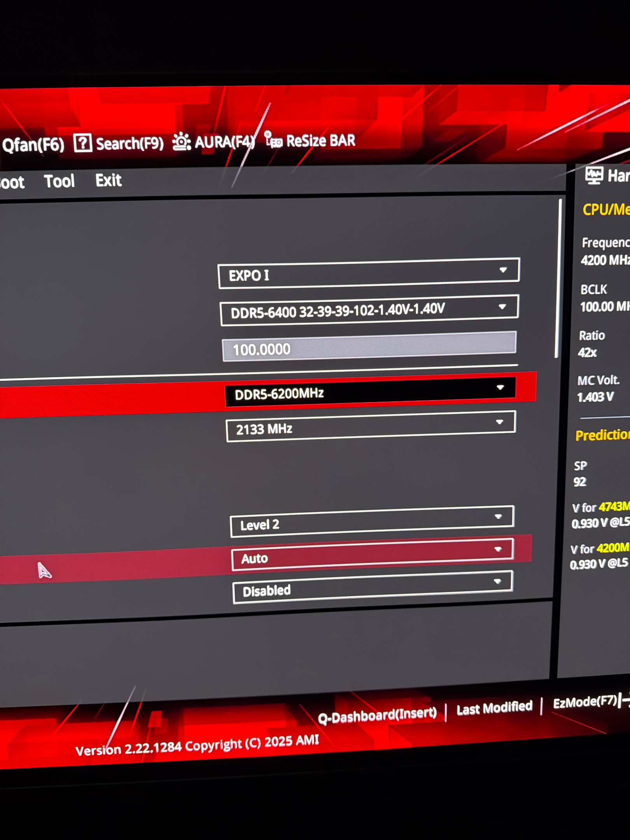Click the 42x ratio value
The width and height of the screenshot is (630, 840).
(587, 352)
